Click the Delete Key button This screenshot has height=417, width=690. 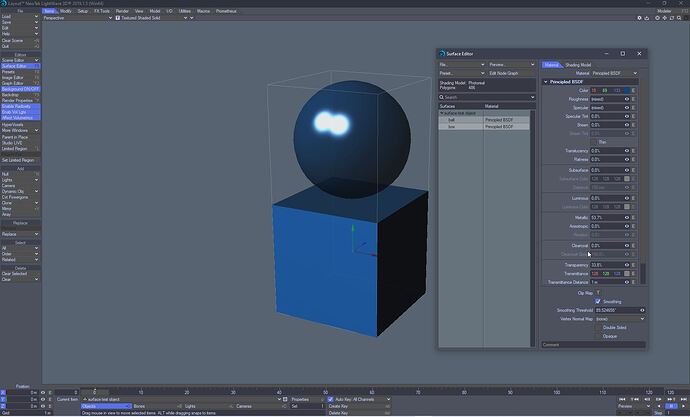[x=359, y=413]
